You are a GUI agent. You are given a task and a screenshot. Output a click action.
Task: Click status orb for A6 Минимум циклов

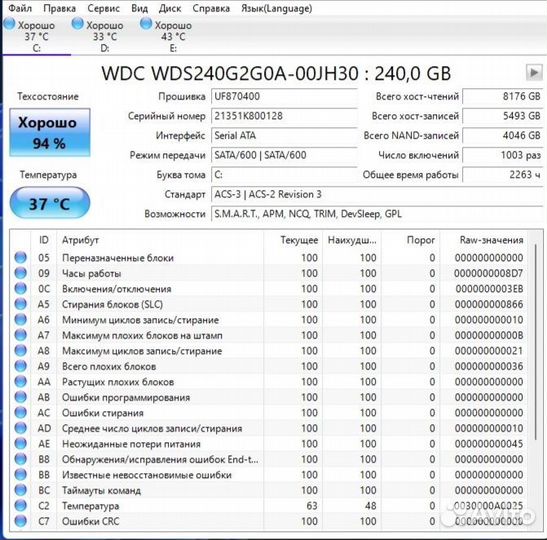21,320
